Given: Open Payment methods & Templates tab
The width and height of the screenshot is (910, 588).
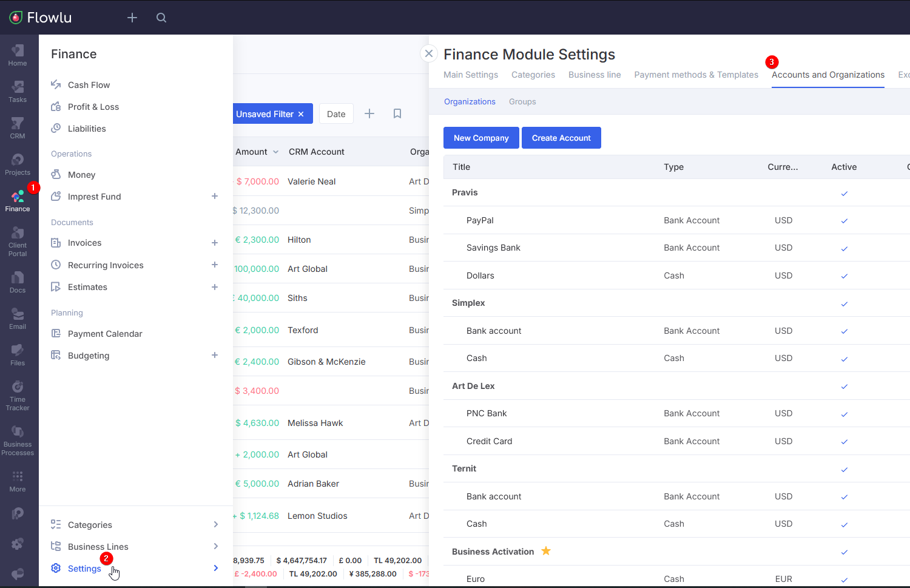Looking at the screenshot, I should (x=696, y=75).
